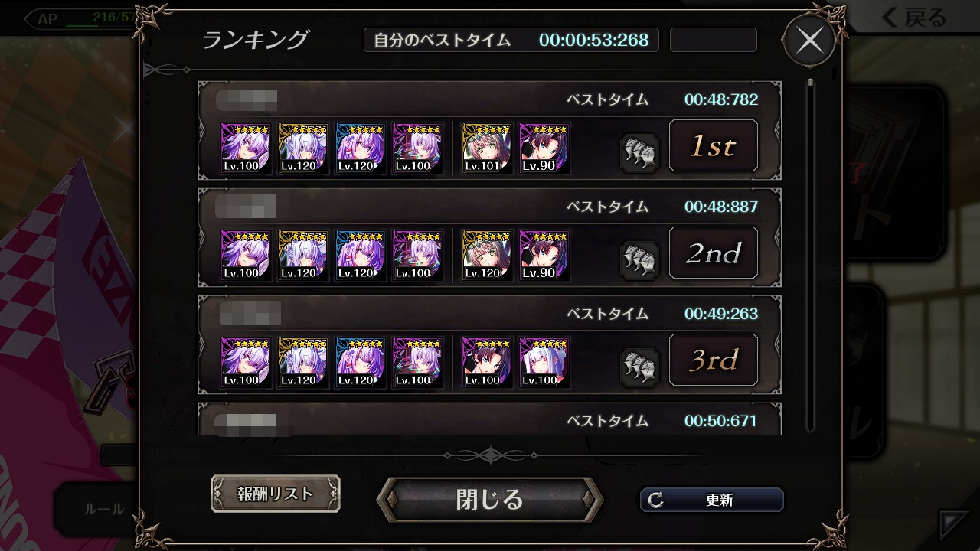Screen dimensions: 980x551
Task: Click the triangle arrow in bottom corner
Action: [x=955, y=526]
